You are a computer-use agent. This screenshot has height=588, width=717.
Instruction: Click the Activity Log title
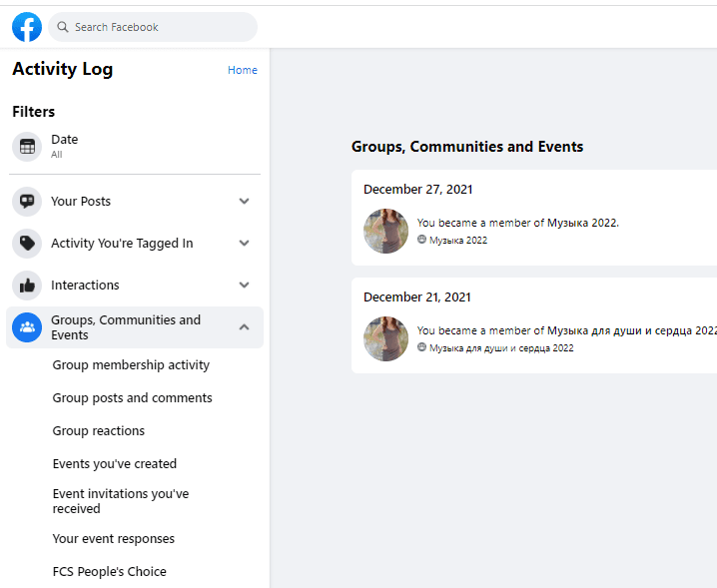tap(63, 70)
